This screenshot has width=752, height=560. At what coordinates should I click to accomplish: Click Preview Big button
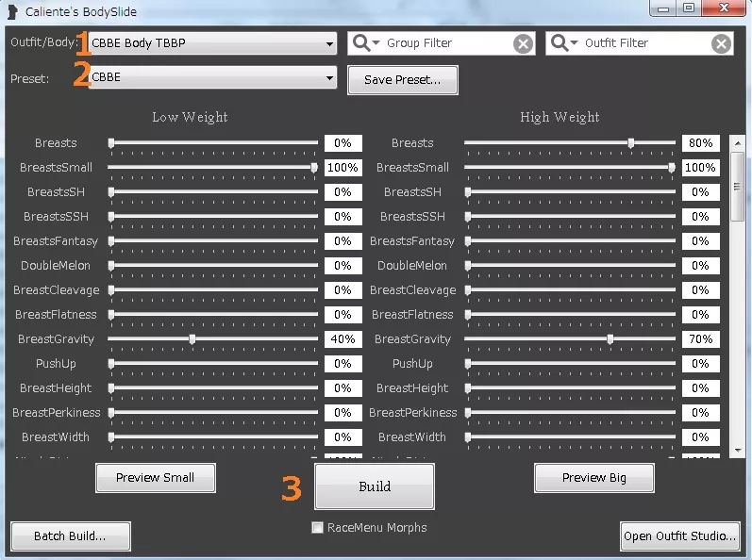point(594,478)
